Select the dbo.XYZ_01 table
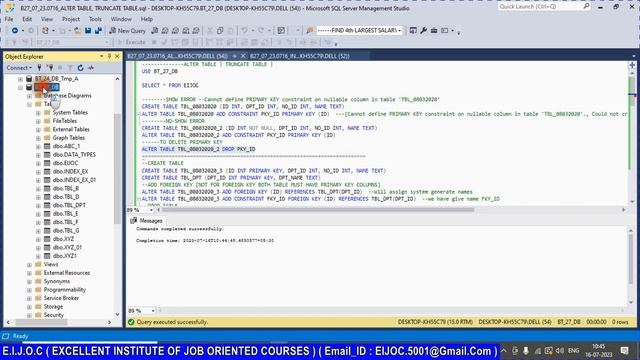 pyautogui.click(x=67, y=247)
